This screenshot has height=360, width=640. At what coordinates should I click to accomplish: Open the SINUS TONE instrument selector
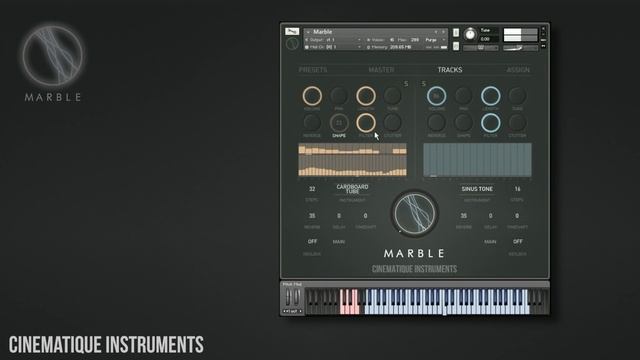click(477, 189)
